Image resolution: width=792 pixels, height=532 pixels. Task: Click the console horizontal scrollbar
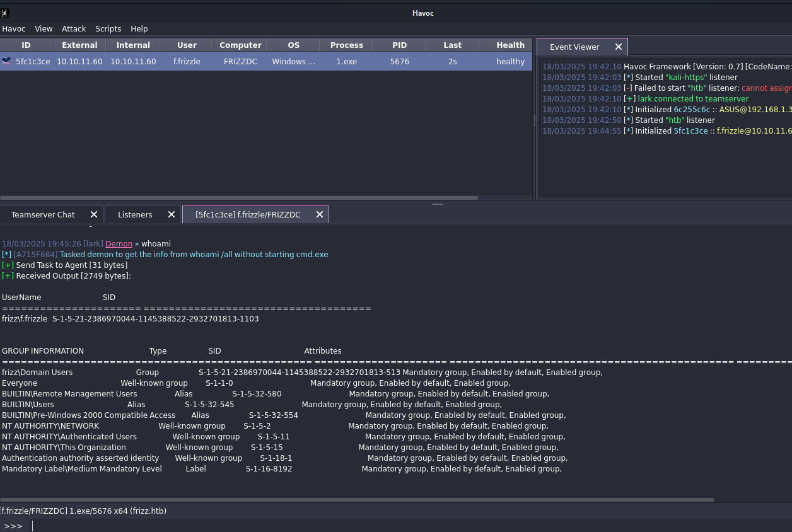(357, 500)
